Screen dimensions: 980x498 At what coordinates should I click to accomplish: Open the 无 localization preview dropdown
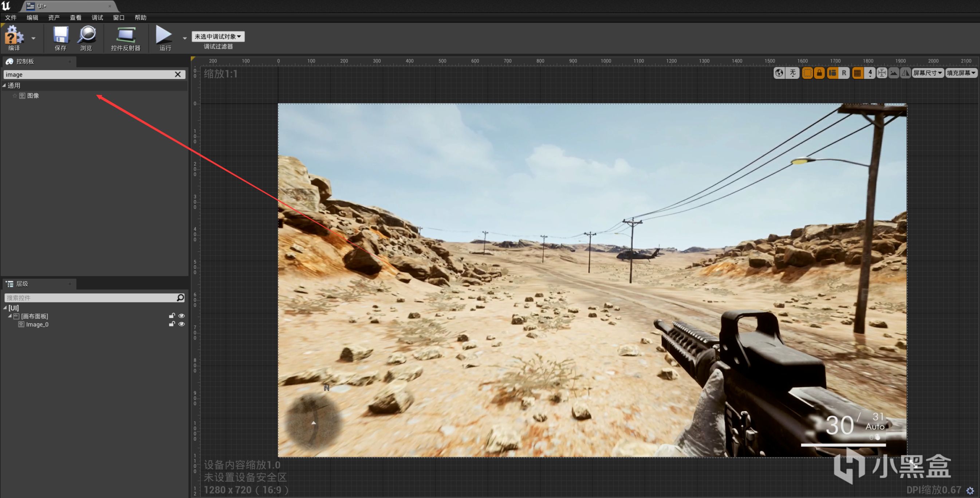pyautogui.click(x=793, y=72)
